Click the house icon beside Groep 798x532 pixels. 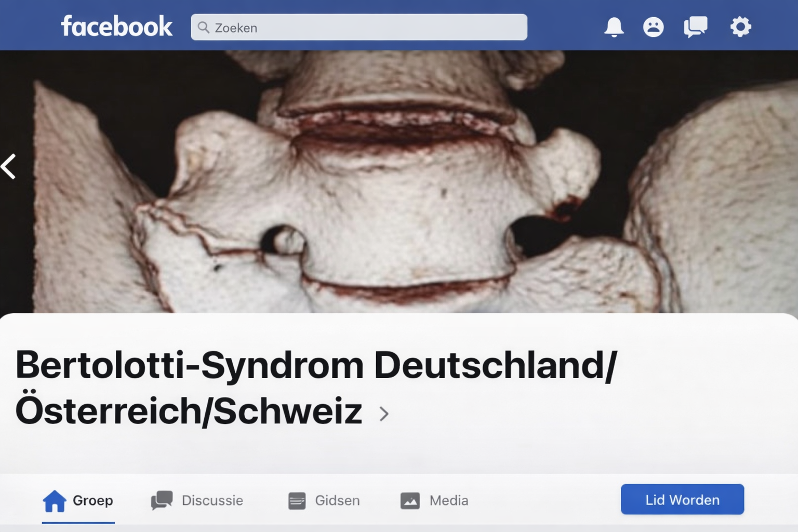[55, 501]
